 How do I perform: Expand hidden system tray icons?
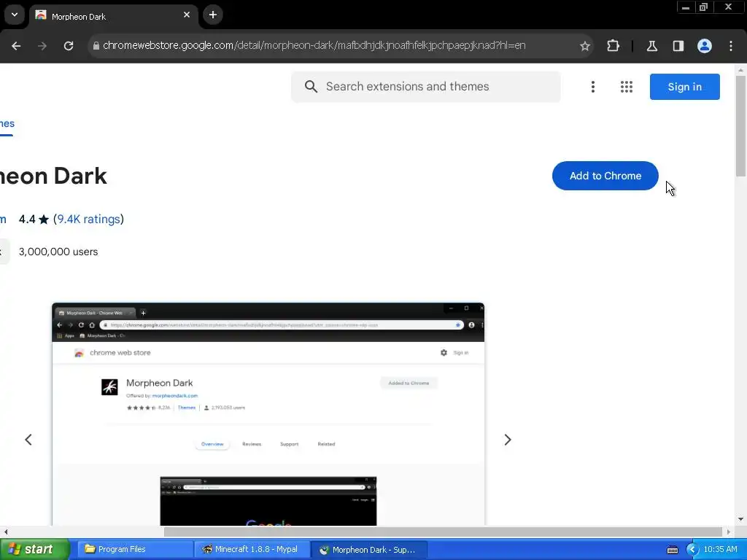tap(692, 550)
